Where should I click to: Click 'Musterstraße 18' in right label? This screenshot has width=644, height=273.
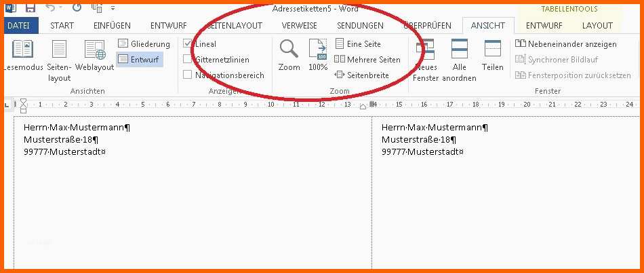point(419,140)
